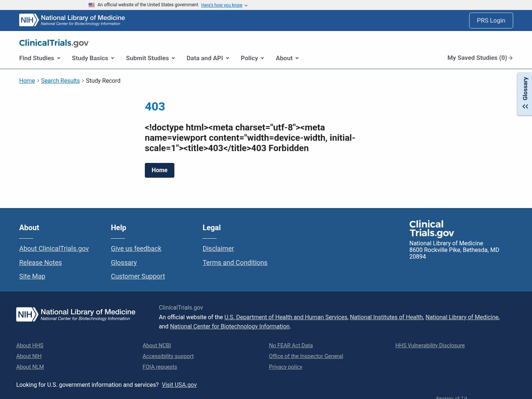
Task: Click the footer ClinicalTrials.gov logo
Action: point(432,229)
